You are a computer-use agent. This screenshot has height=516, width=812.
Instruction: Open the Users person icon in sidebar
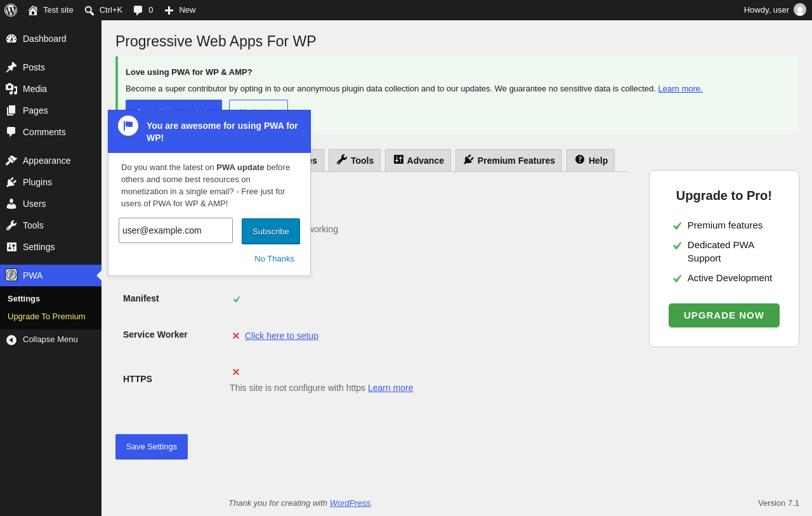click(x=11, y=204)
